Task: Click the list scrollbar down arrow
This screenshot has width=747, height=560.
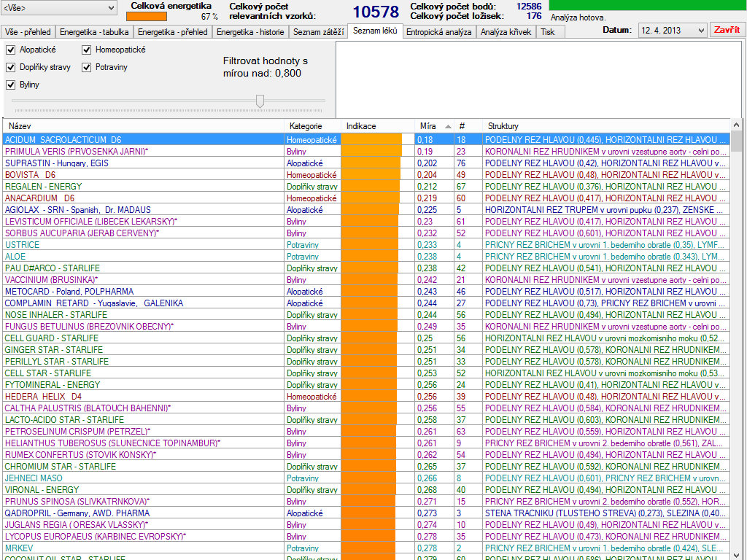Action: coord(737,555)
